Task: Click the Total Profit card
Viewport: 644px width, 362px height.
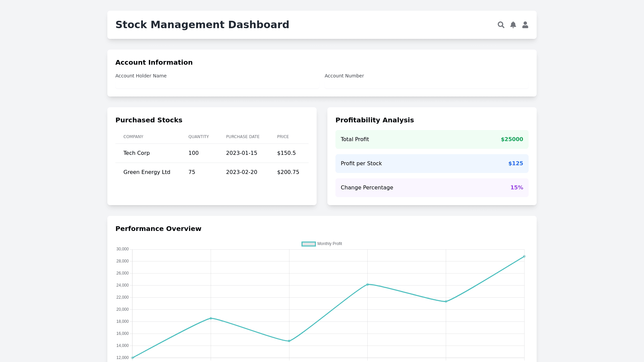Action: (x=432, y=139)
